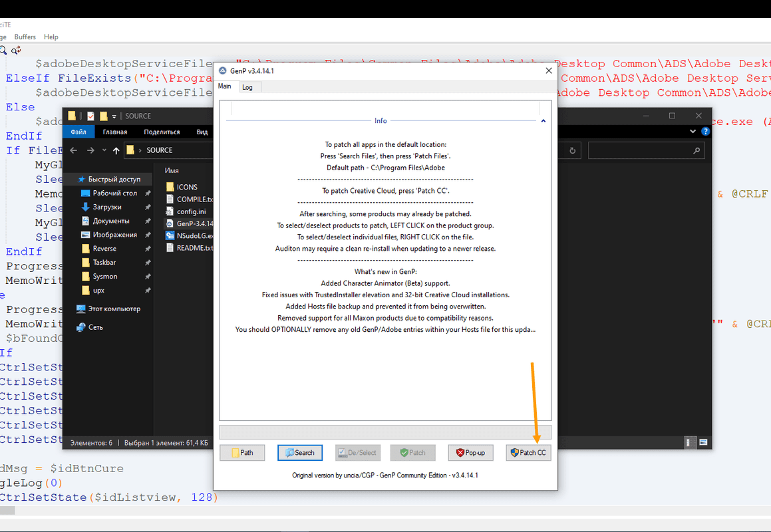Refresh the SOURCE folder in Explorer
Image resolution: width=771 pixels, height=532 pixels.
pos(572,150)
